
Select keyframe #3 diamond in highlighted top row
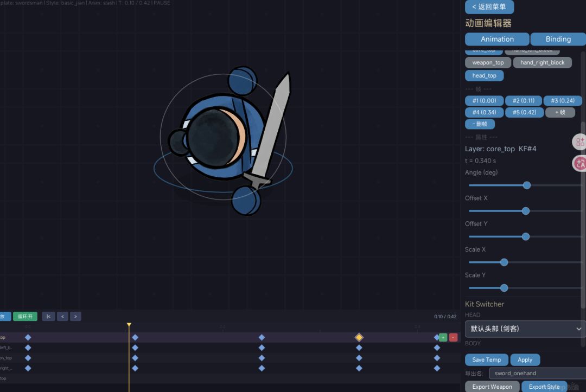(x=262, y=337)
